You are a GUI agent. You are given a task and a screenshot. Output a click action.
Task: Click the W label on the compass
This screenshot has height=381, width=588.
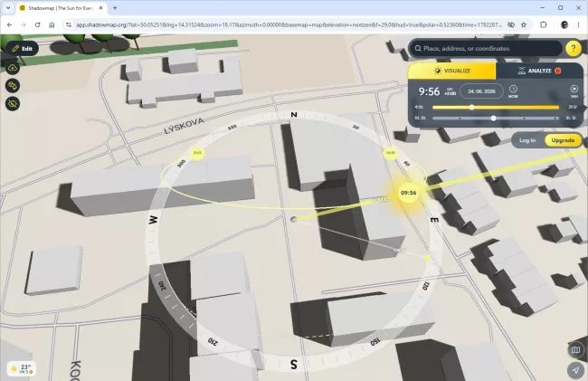(153, 220)
